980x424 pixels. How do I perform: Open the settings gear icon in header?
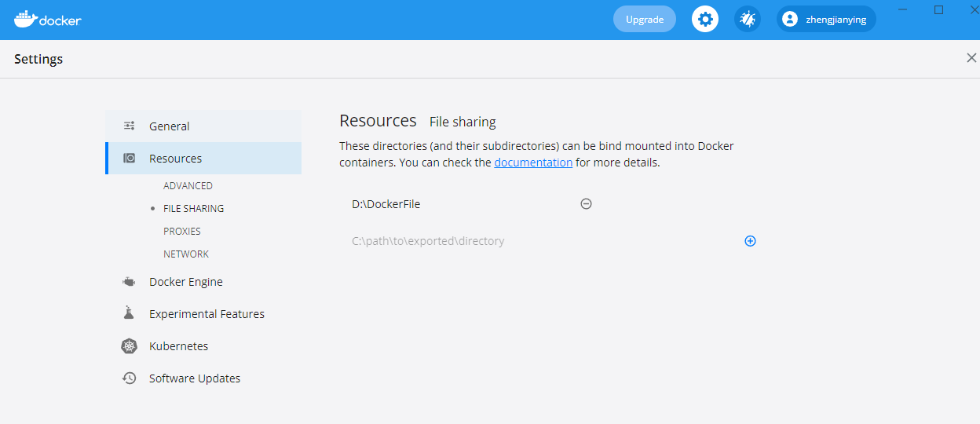[705, 19]
